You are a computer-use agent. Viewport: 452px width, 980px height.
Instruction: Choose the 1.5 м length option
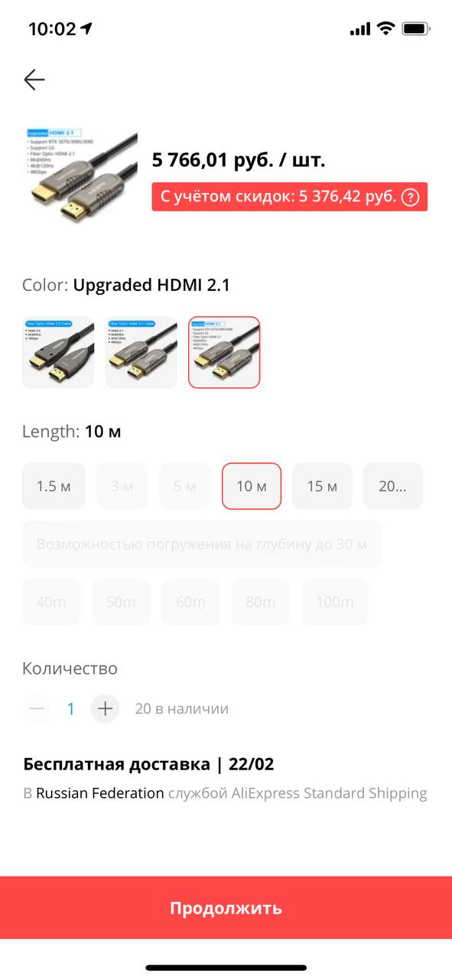point(54,486)
